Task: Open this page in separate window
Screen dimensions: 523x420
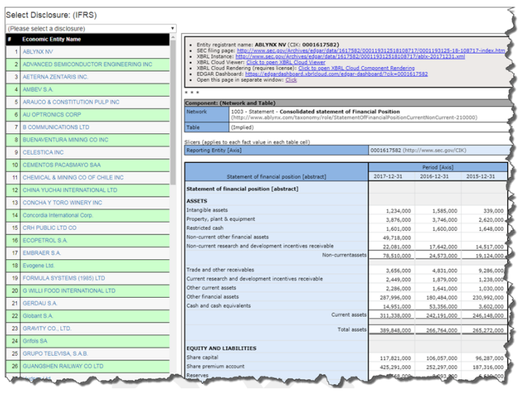Action: click(291, 80)
